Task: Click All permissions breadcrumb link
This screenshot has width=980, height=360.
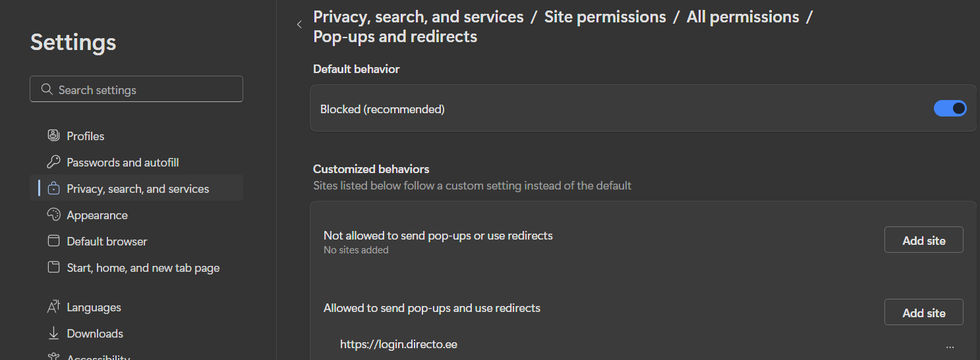Action: coord(742,17)
